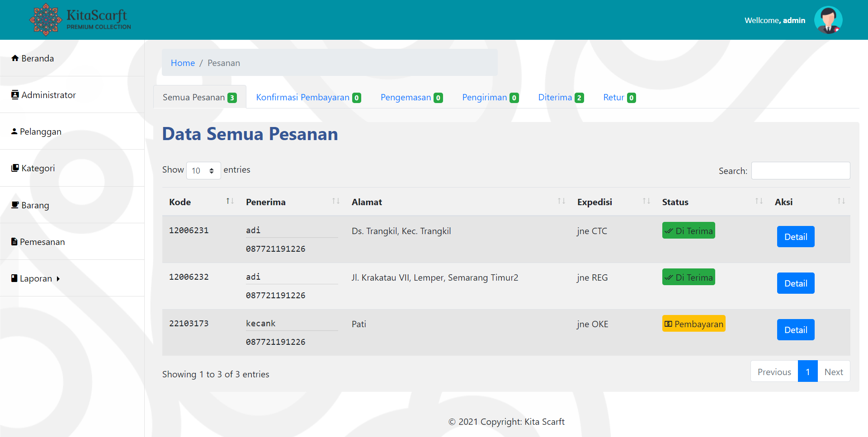
Task: Expand the Laporan submenu arrow
Action: 58,279
